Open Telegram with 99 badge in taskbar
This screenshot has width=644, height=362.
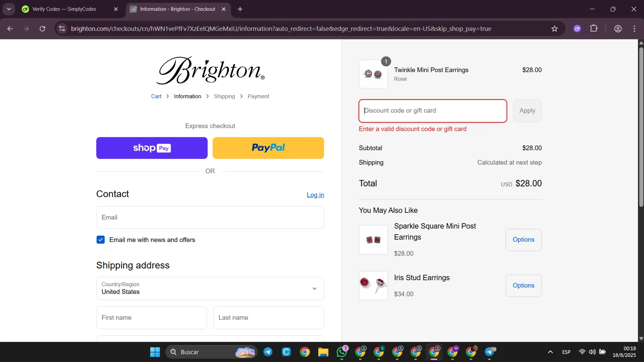point(490,352)
